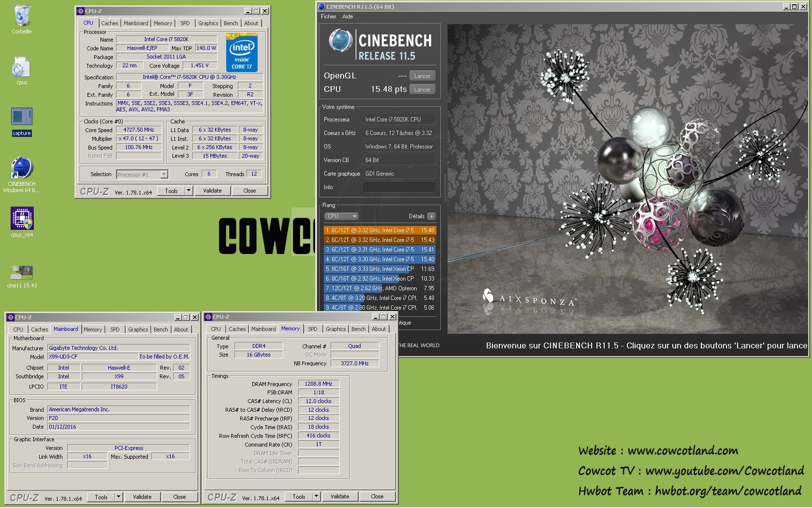Click Close in the Mainboard CPU-Z window

pos(179,497)
